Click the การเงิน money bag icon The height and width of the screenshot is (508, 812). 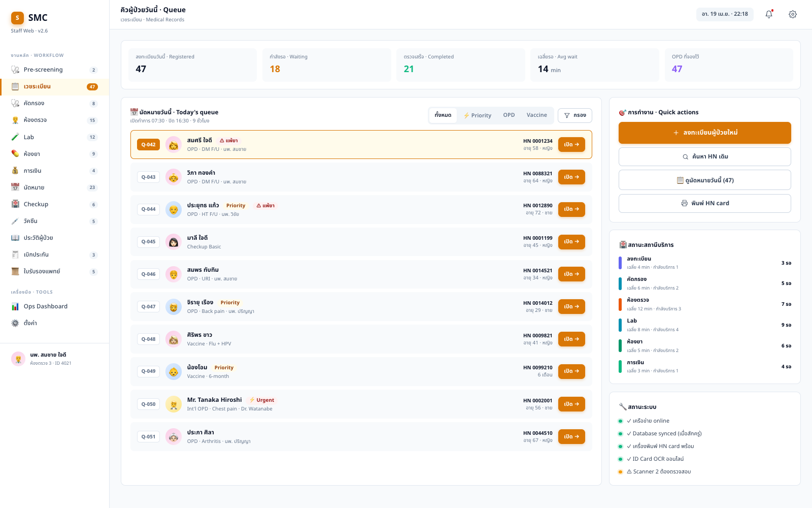pyautogui.click(x=15, y=171)
